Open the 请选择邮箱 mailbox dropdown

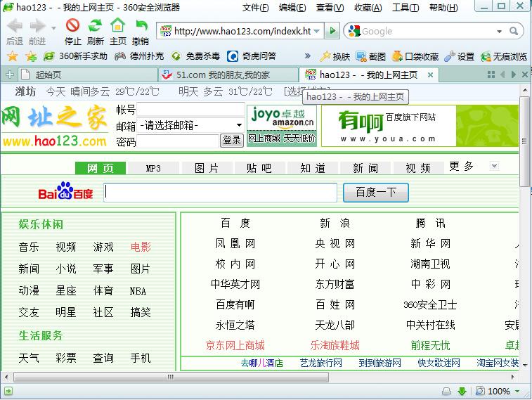tap(239, 125)
